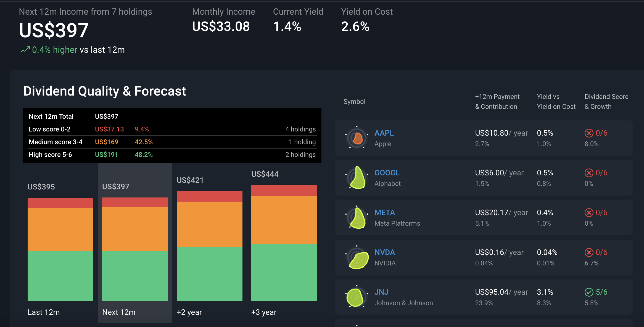Viewport: 644px width, 327px height.
Task: Click the green check score icon for JNJ
Action: coord(589,292)
